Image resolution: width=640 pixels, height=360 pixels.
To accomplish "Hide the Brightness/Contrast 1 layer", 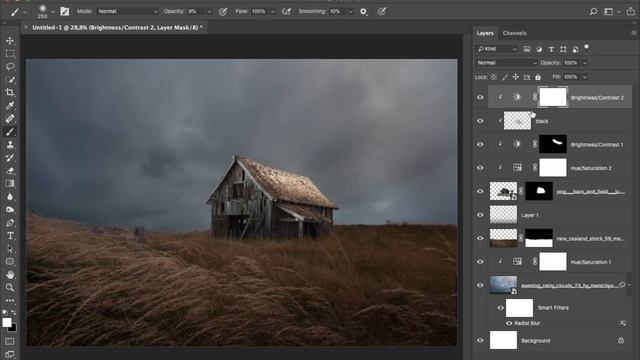I will tap(480, 144).
